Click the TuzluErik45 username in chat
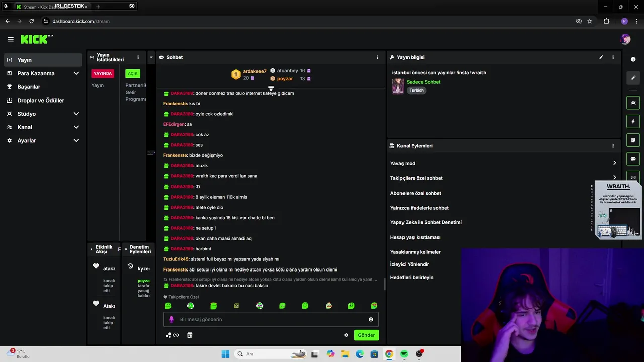 (176, 259)
